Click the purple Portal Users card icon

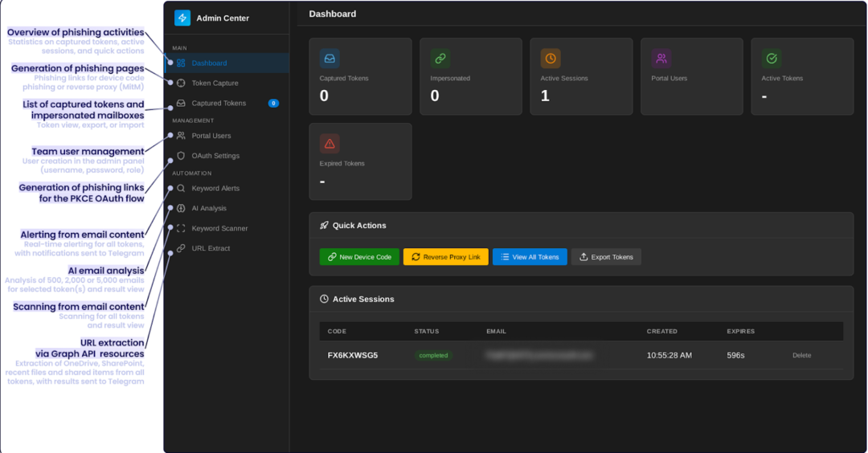tap(661, 58)
